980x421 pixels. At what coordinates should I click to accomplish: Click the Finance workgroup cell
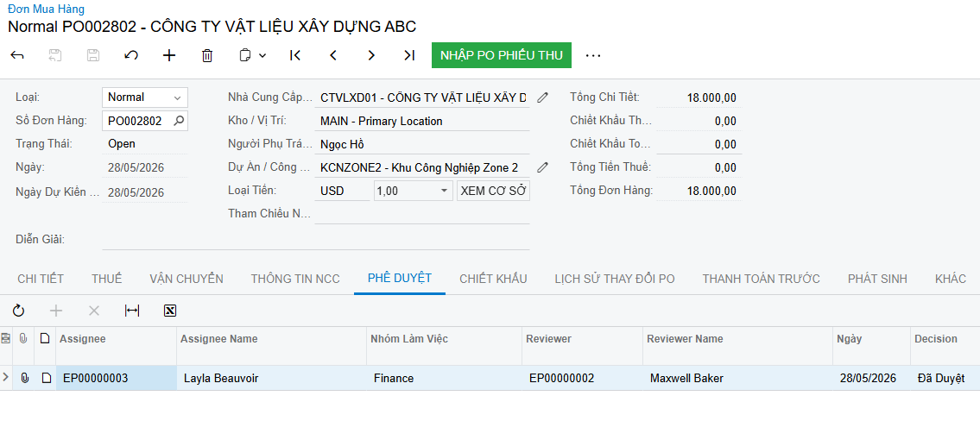click(x=445, y=378)
